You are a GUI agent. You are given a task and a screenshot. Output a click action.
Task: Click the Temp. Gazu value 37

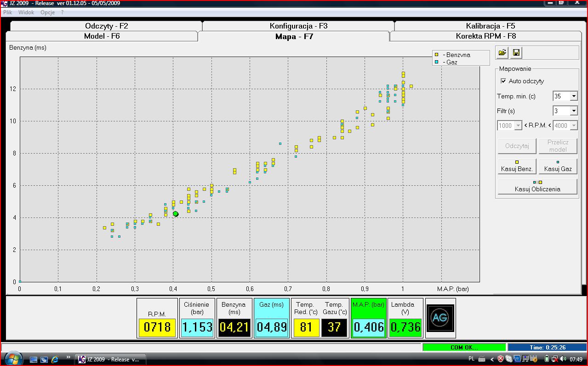334,327
